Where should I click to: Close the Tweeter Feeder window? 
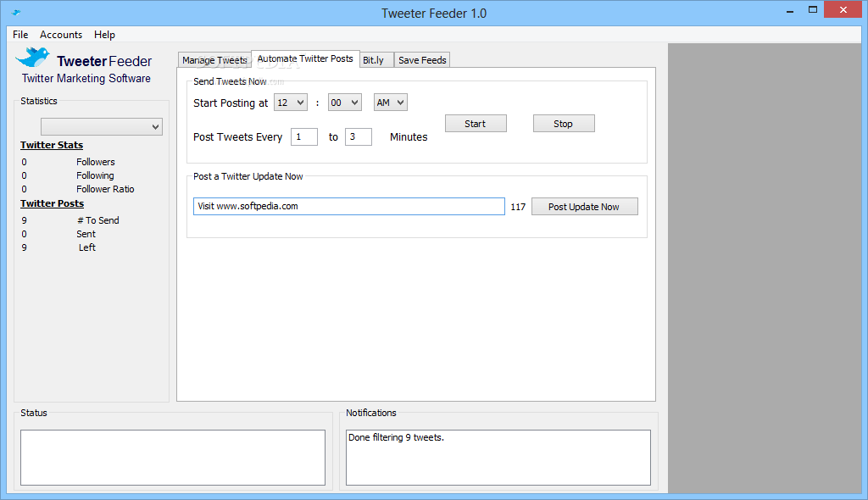[x=843, y=9]
